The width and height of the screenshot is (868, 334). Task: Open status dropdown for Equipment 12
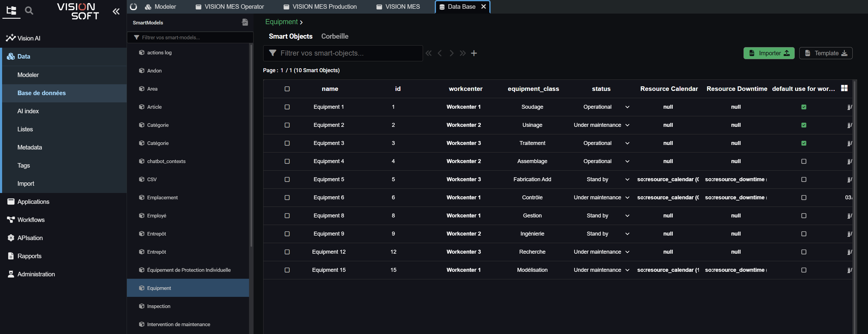[x=627, y=252]
